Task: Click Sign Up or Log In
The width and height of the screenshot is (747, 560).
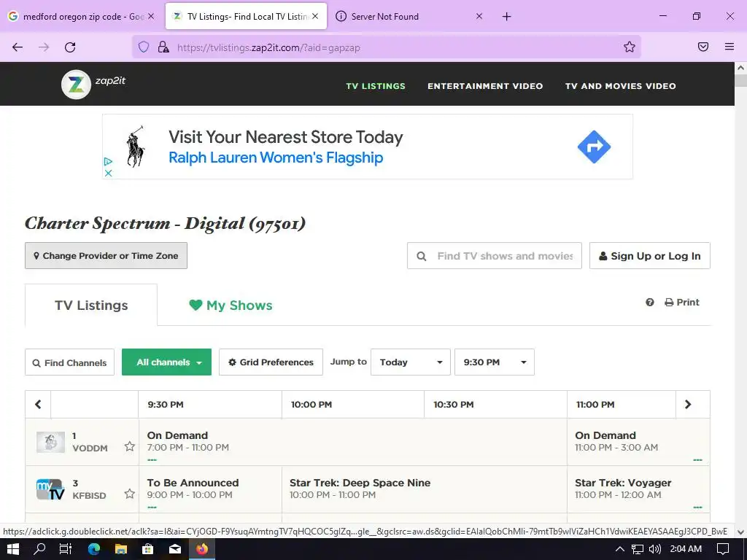Action: pos(650,256)
